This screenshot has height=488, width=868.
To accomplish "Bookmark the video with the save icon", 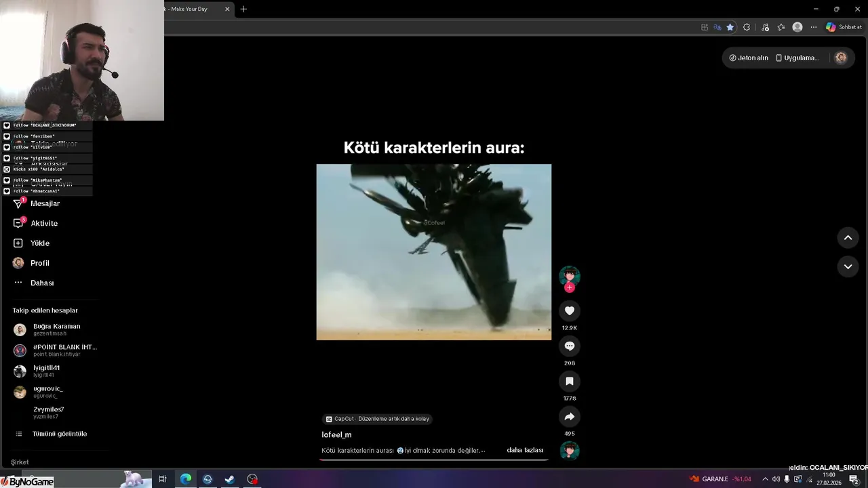I will (x=570, y=381).
